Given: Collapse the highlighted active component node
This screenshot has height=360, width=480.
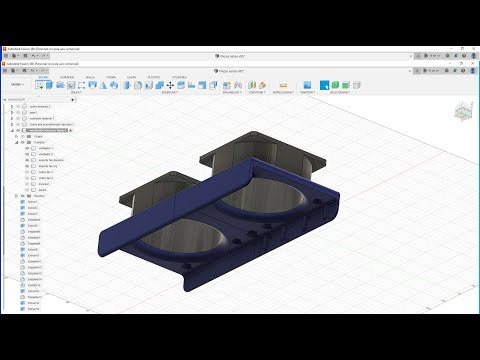Looking at the screenshot, I should pyautogui.click(x=12, y=130).
